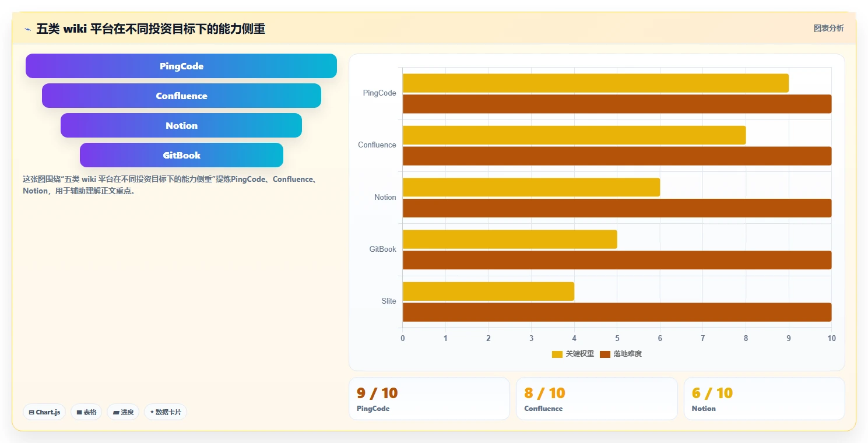868x443 pixels.
Task: Click the 图表分析 label in the header
Action: [x=828, y=28]
